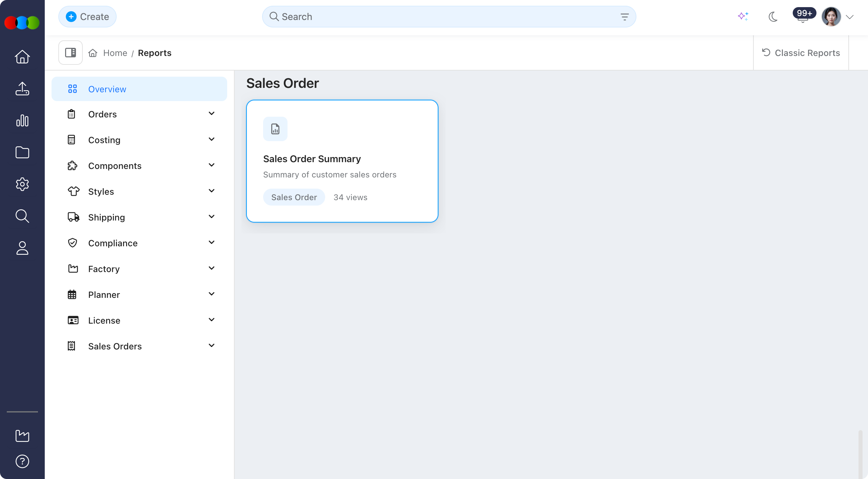
Task: Open search filter options icon
Action: [625, 17]
